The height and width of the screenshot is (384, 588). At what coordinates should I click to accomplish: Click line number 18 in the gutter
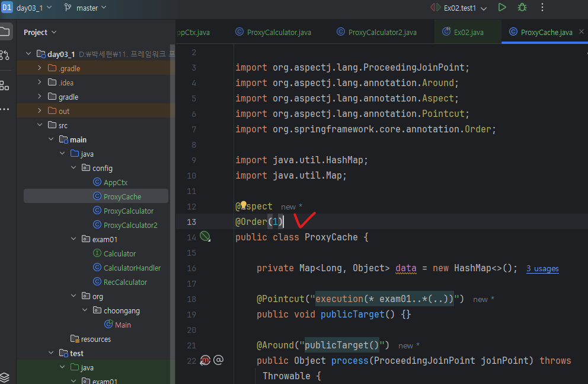tap(191, 299)
